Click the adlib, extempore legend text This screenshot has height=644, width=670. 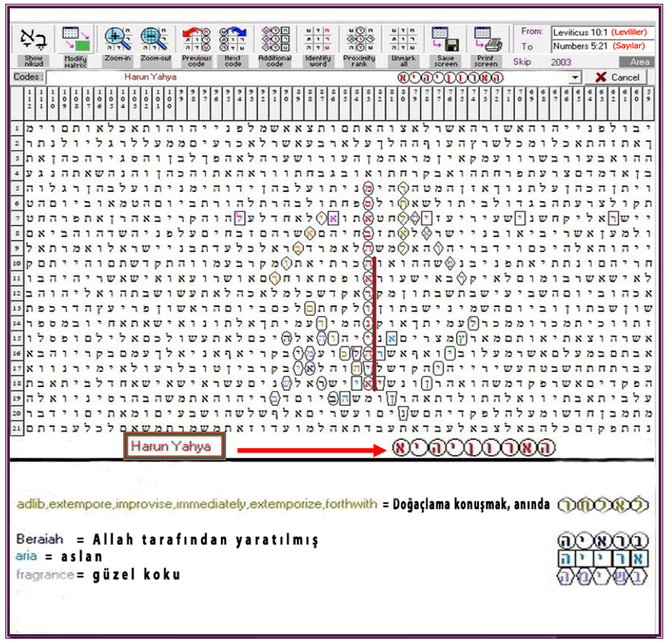(x=197, y=504)
